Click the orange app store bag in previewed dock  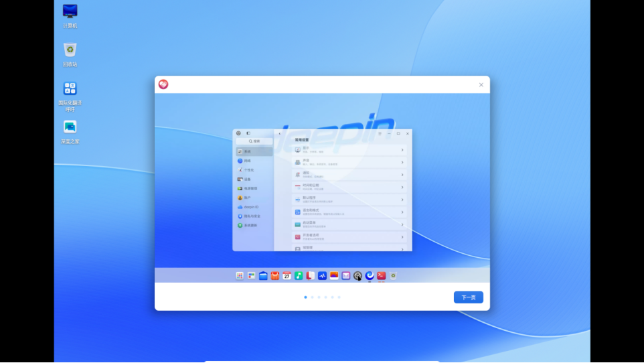pos(274,276)
